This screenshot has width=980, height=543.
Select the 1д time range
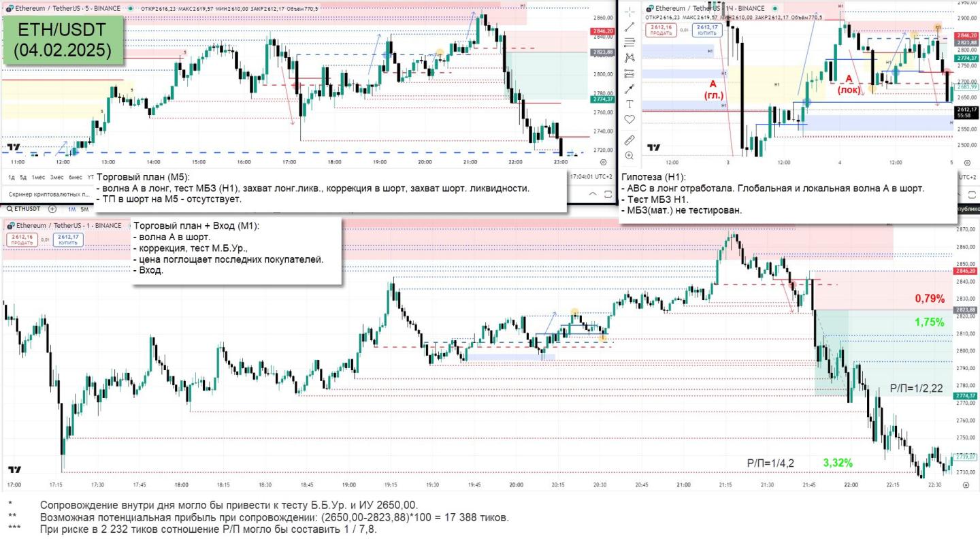coord(12,177)
